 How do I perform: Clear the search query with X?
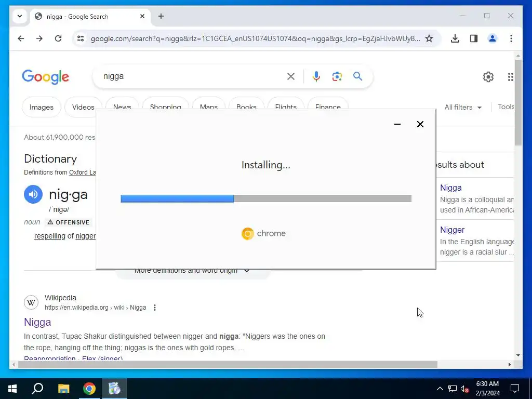(291, 76)
